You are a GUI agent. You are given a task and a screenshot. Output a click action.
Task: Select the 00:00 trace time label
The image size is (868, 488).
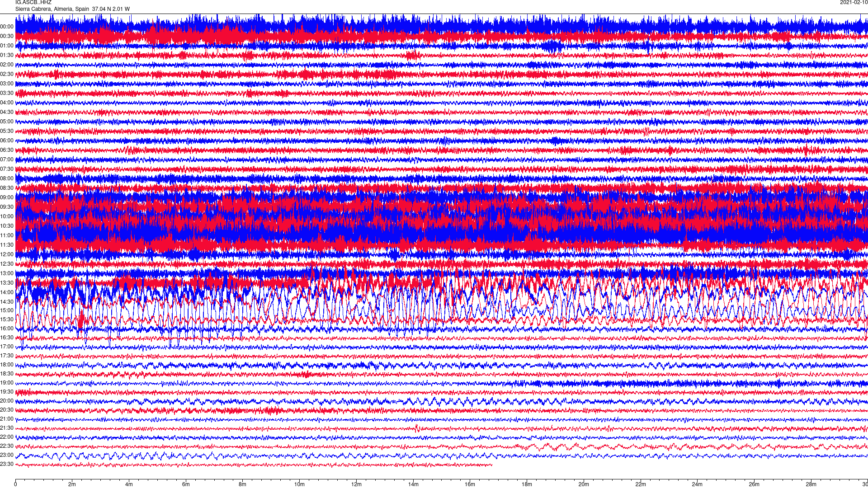click(7, 27)
